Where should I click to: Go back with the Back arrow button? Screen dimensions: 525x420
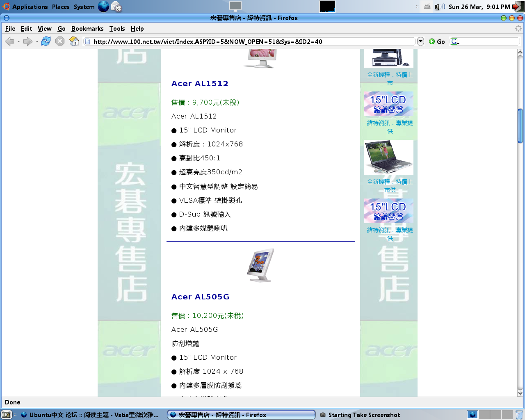point(9,41)
